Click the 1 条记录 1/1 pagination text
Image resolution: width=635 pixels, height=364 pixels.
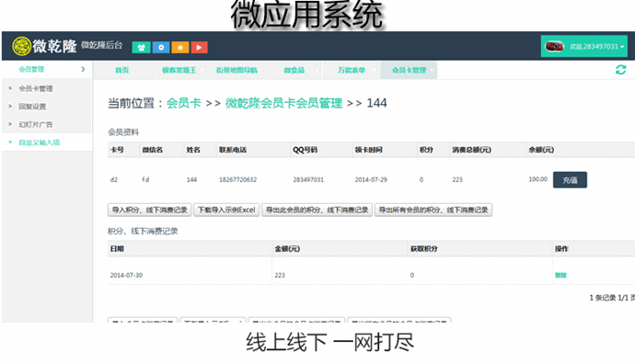(612, 298)
